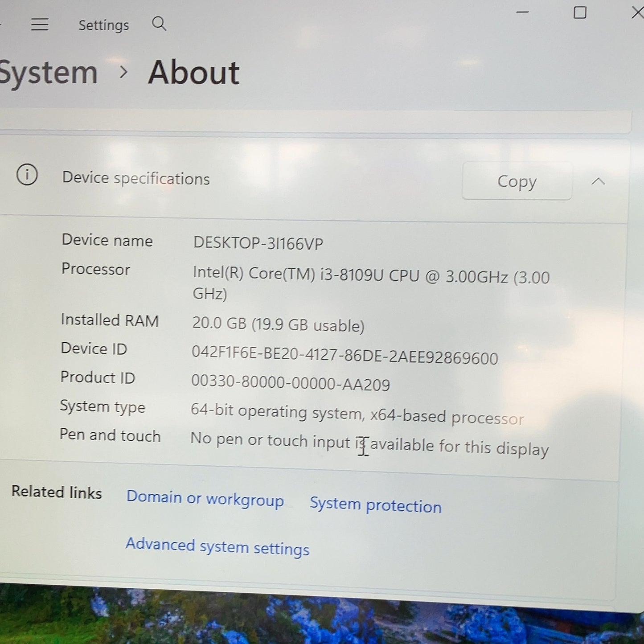Screen dimensions: 644x644
Task: Click the About page title
Action: click(x=194, y=73)
